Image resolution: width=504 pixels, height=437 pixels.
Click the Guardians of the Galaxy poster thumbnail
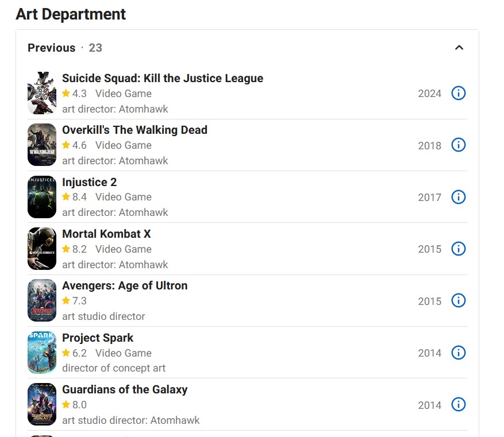pos(42,404)
